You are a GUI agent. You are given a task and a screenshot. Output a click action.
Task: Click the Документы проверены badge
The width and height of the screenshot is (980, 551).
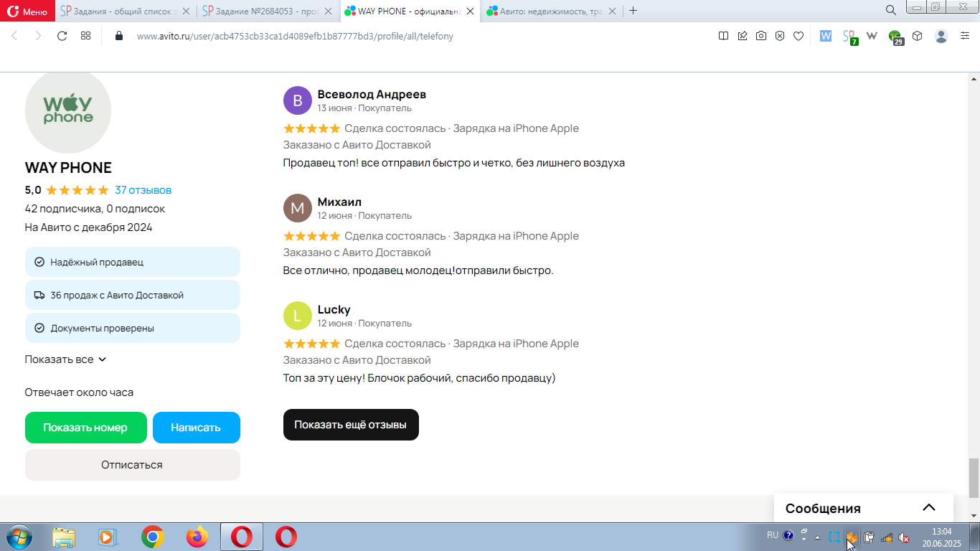click(x=133, y=328)
